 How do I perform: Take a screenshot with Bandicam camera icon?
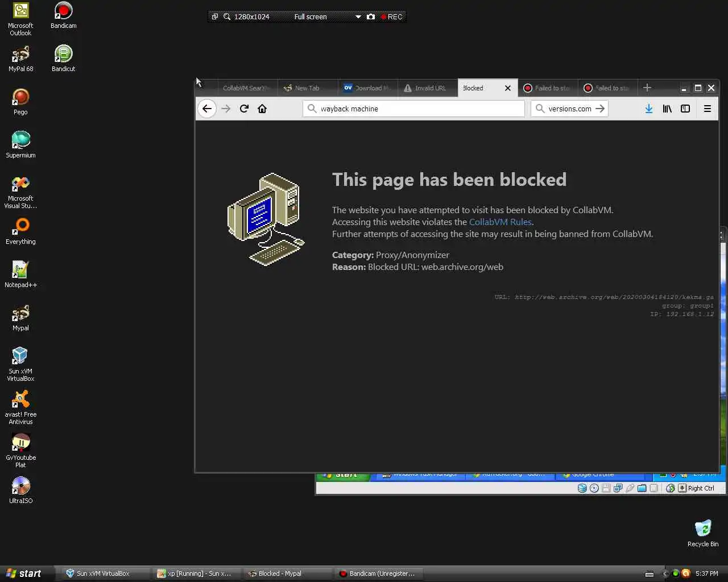(x=371, y=16)
